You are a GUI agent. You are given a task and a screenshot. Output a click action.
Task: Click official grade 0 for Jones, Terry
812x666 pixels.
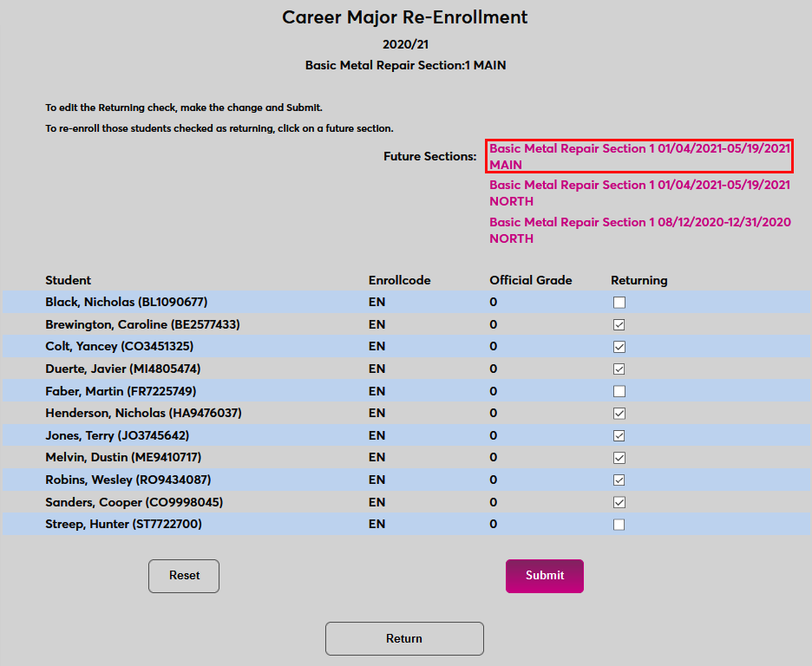493,435
